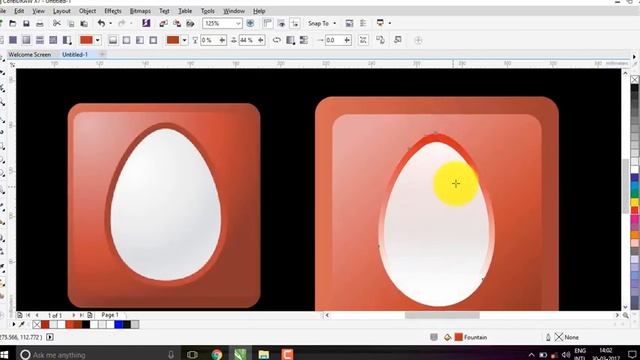640x360 pixels.
Task: Choose the Linear fountain fill type
Action: coord(113,40)
